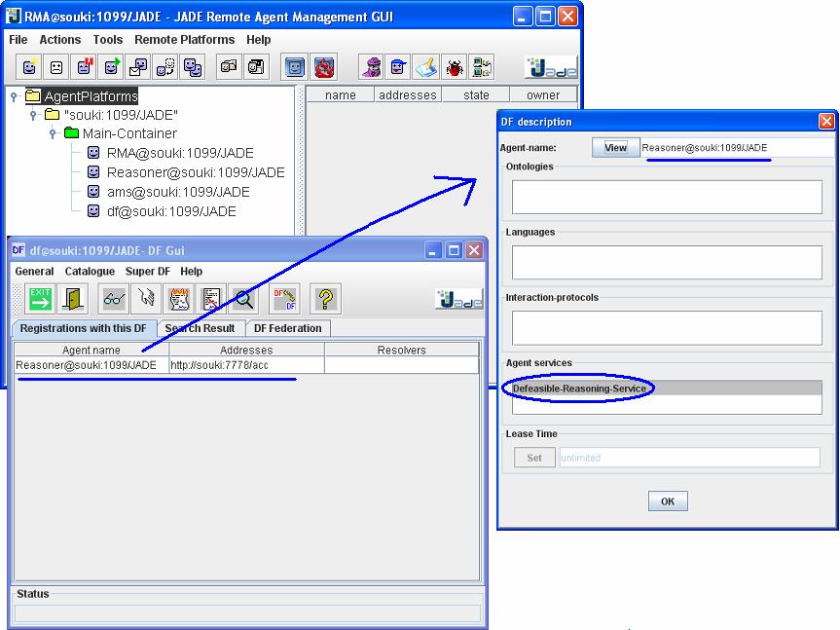This screenshot has height=630, width=840.
Task: Open the Log Manager agent icon
Action: 426,67
